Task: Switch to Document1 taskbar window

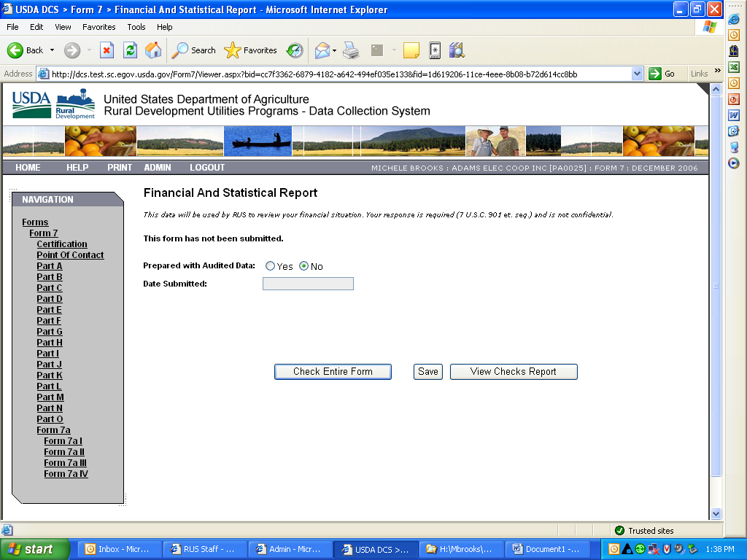Action: (547, 549)
